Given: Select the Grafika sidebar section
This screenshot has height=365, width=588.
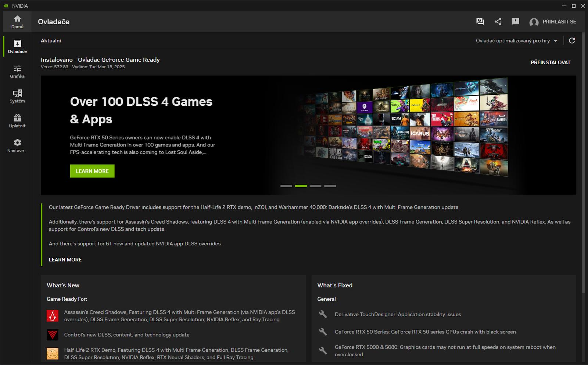Looking at the screenshot, I should [17, 71].
